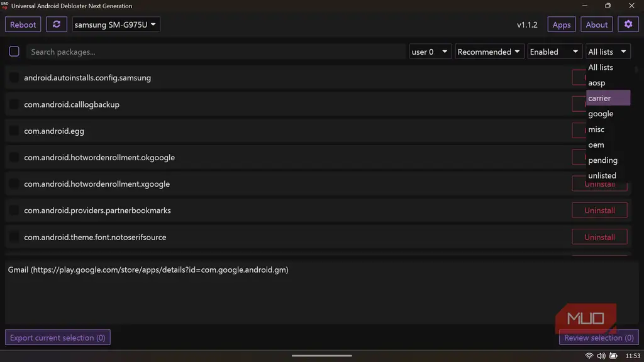Screen dimensions: 644x362
Task: Select checkbox for com.android.theme.font.notoserifsource
Action: tap(14, 237)
